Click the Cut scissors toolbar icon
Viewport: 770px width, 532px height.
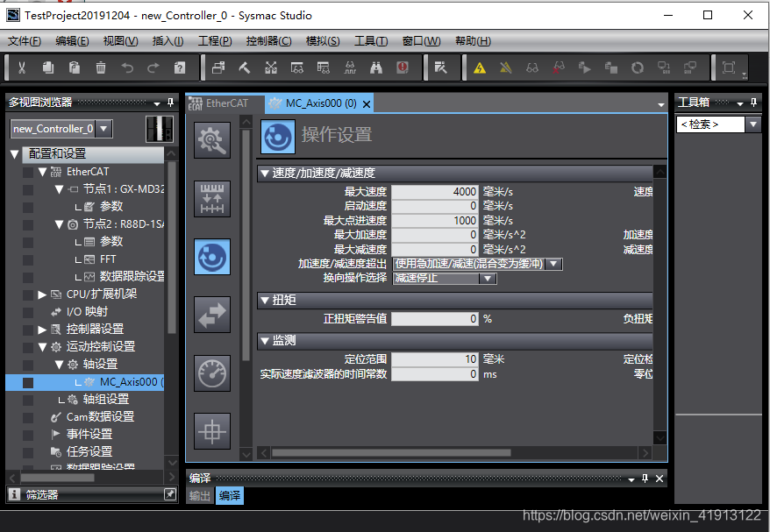[22, 67]
